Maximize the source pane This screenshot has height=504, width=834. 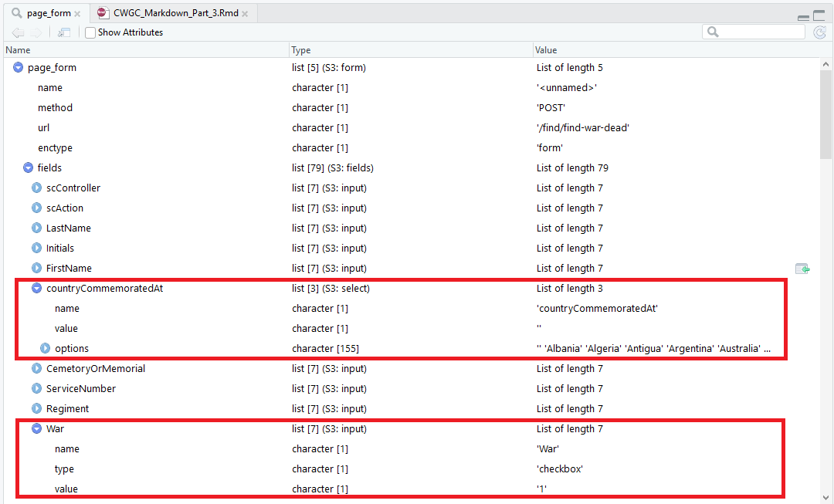(819, 16)
